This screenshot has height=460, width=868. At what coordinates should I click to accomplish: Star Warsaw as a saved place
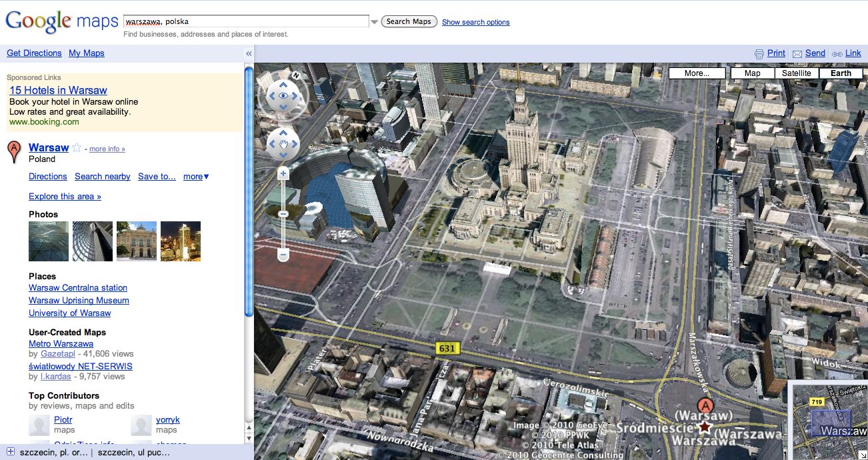[x=77, y=148]
